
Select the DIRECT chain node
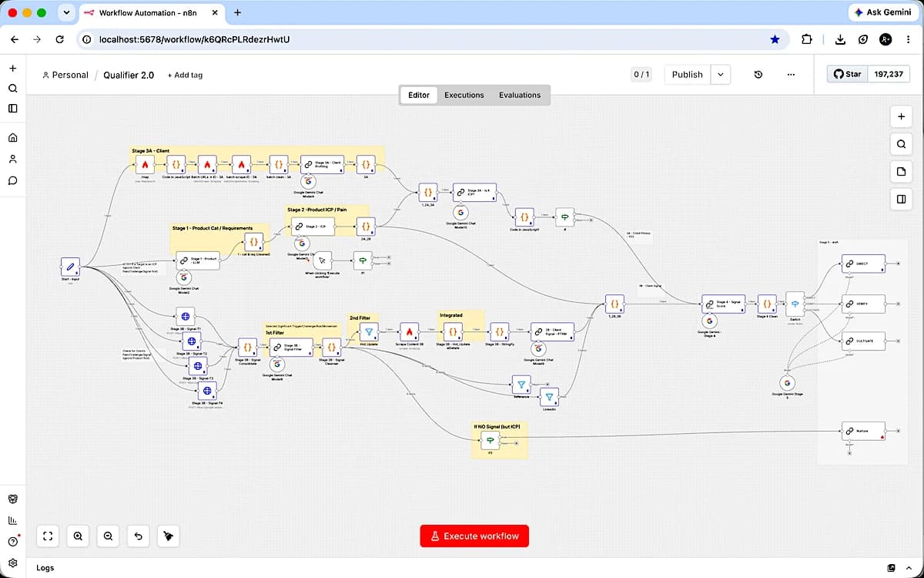(x=863, y=264)
